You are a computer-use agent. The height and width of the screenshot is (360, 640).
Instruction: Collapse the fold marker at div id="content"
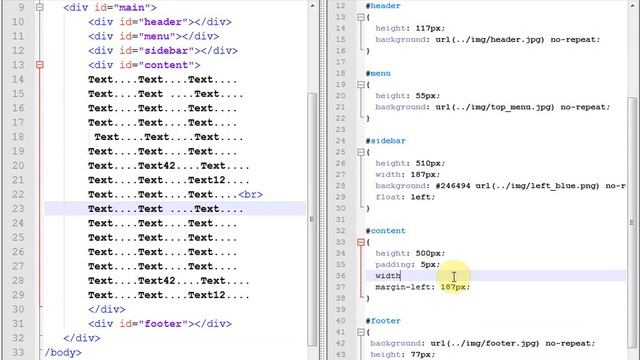40,64
